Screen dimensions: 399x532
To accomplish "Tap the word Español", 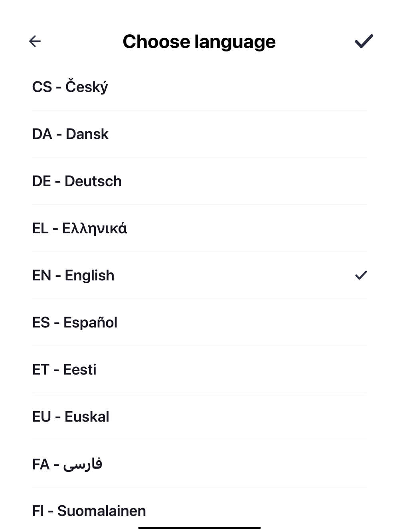I will tap(91, 322).
